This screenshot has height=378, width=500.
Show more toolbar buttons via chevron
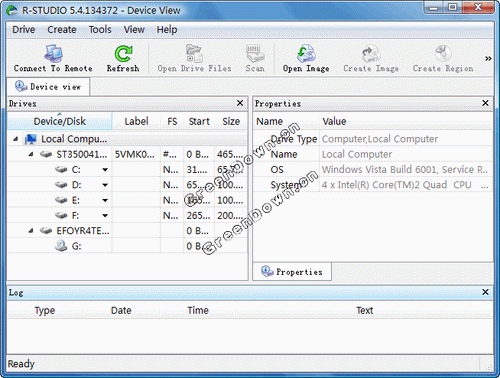(x=488, y=59)
